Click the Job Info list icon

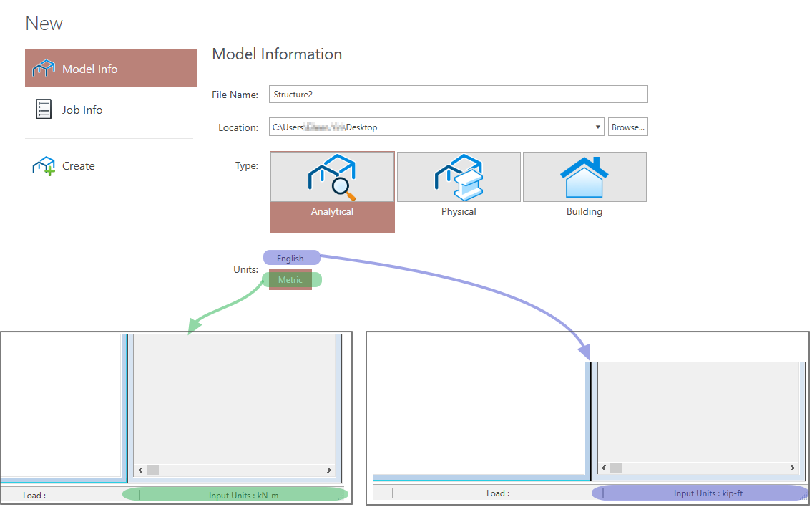click(44, 110)
